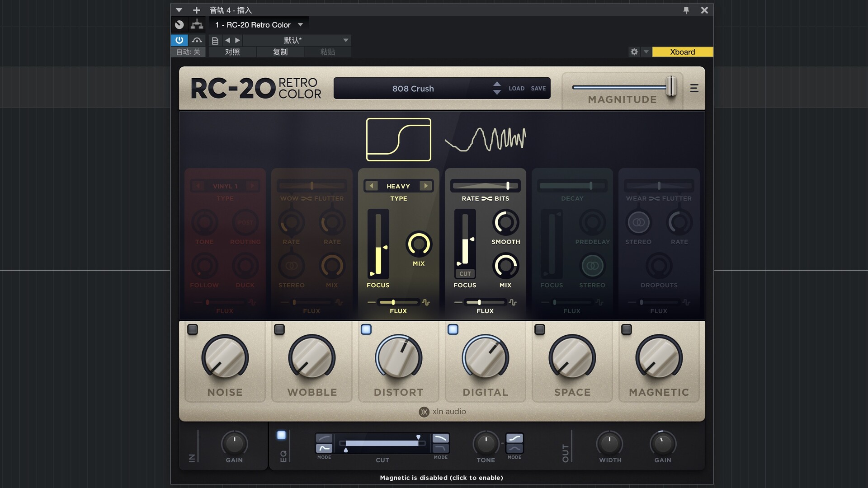Click the Distort flux waveform icon

pyautogui.click(x=426, y=302)
